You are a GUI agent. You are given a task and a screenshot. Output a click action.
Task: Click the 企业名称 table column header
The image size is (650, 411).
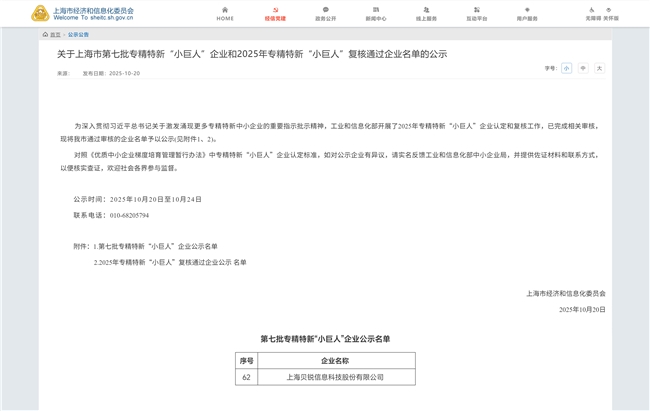(x=334, y=360)
